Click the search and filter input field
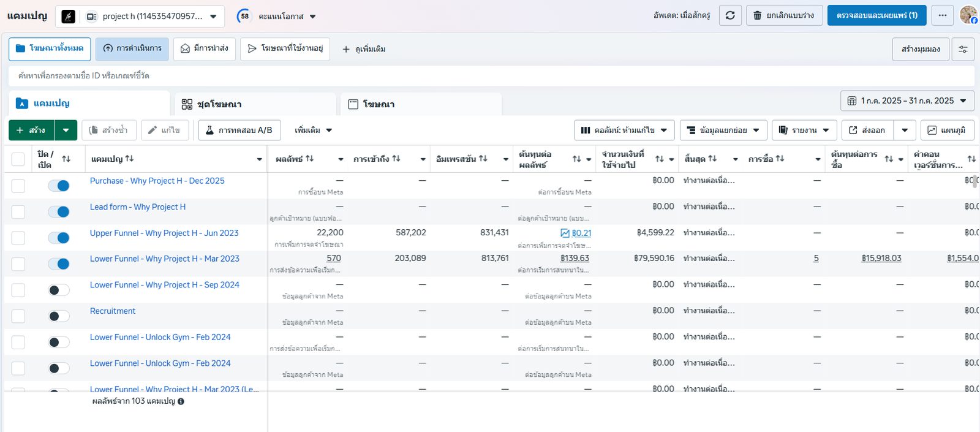This screenshot has height=432, width=980. (491, 76)
